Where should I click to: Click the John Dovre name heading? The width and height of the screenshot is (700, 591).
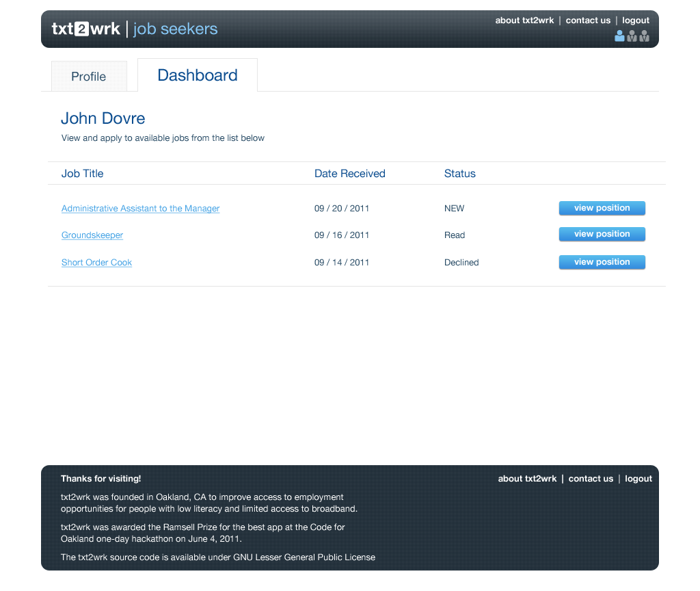(103, 118)
